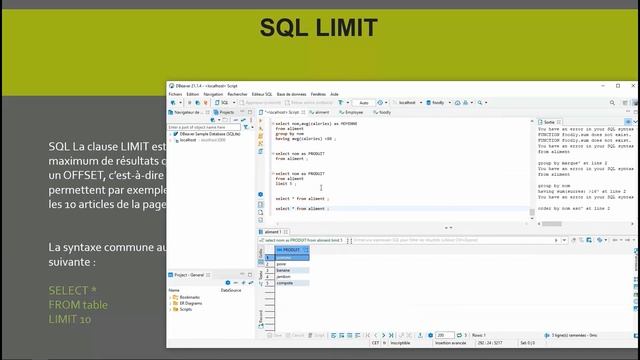Go to the last row icon
The width and height of the screenshot is (640, 360).
(x=391, y=336)
